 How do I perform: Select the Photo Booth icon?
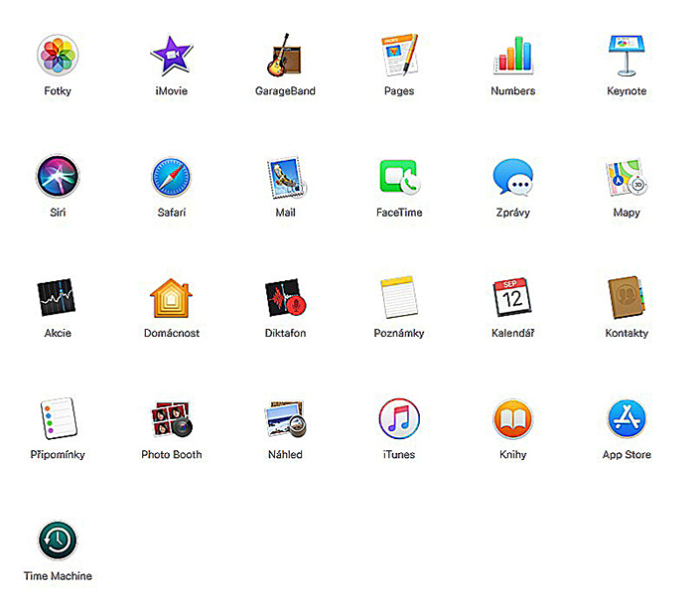point(171,419)
